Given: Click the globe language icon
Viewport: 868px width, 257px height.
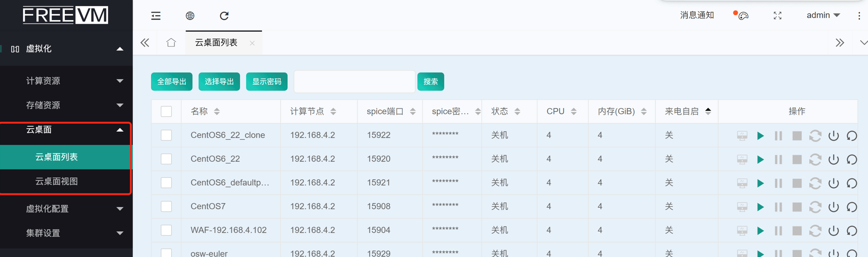Looking at the screenshot, I should point(190,16).
